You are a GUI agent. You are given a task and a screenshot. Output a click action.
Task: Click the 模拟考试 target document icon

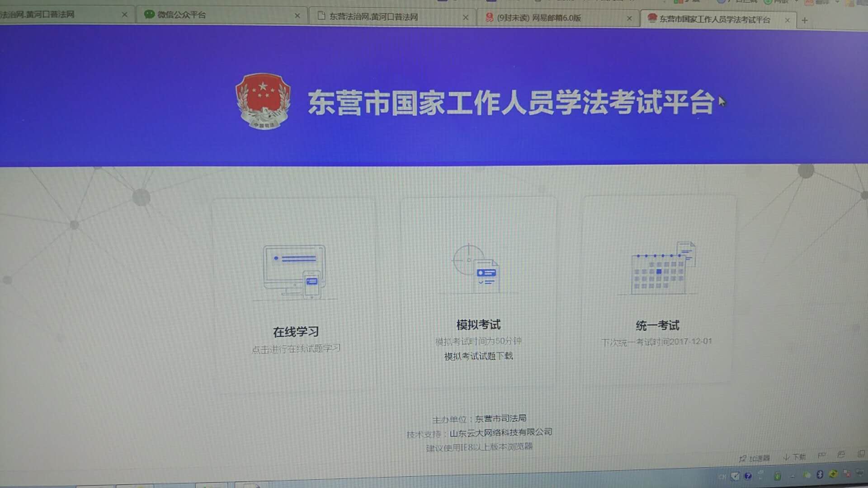[x=476, y=269]
